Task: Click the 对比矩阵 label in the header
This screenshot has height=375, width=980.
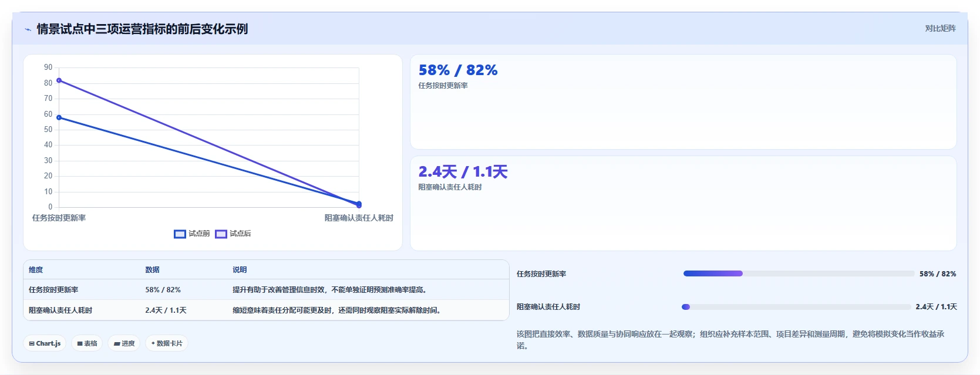Action: tap(940, 28)
